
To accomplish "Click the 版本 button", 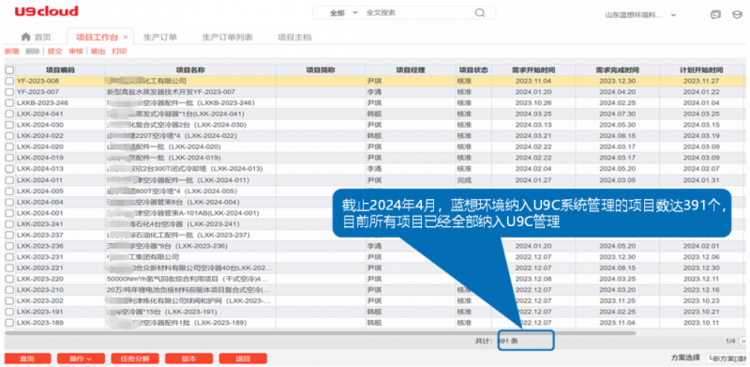I will 189,358.
